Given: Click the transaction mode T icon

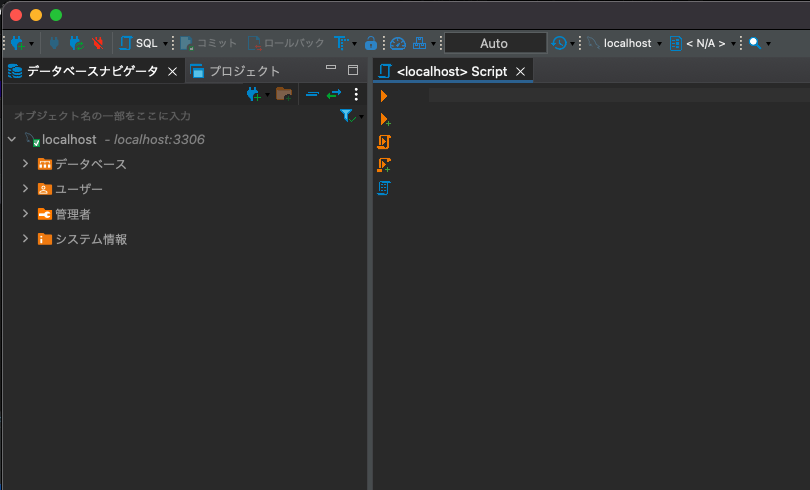Looking at the screenshot, I should (340, 43).
